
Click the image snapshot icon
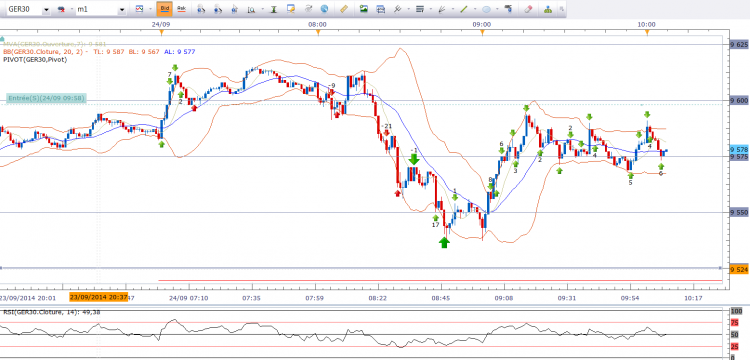pos(364,9)
